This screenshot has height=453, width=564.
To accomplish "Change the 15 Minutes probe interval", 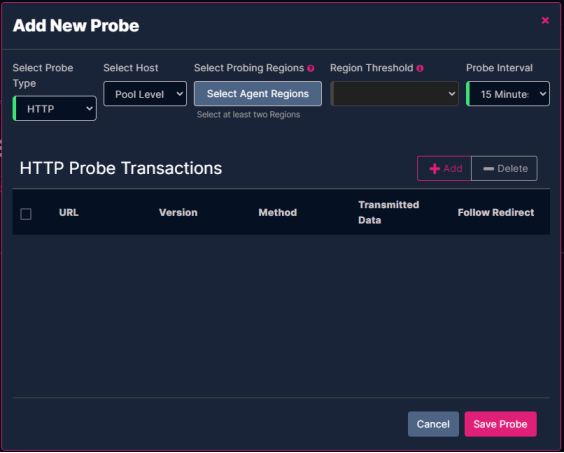I will pos(508,94).
